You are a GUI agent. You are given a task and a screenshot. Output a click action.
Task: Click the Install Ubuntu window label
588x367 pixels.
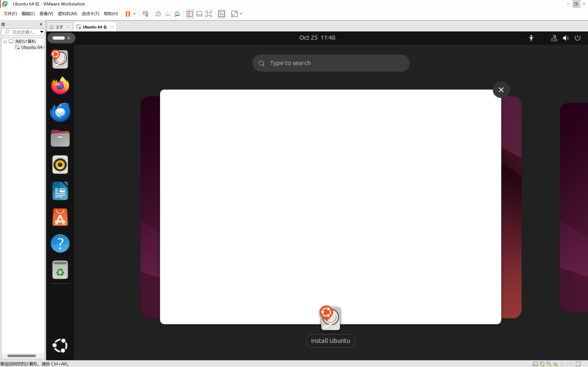click(x=330, y=341)
